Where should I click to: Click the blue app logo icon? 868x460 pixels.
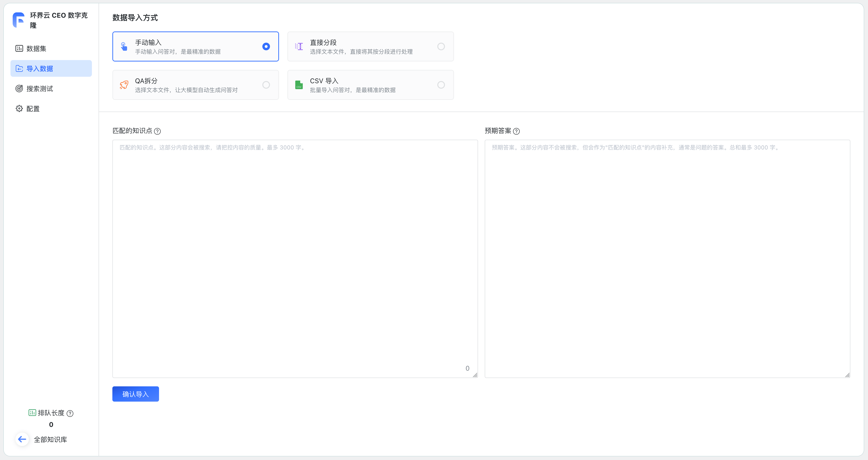(19, 20)
